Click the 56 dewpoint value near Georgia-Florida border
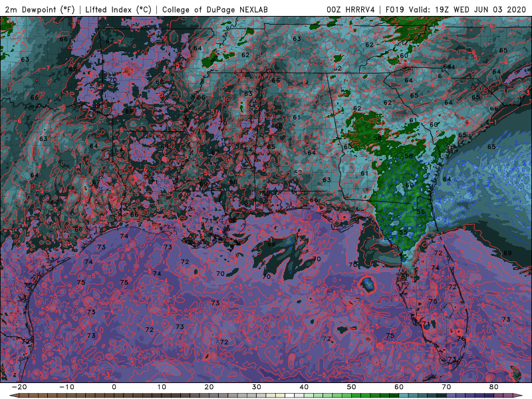This screenshot has height=399, width=532. [421, 211]
